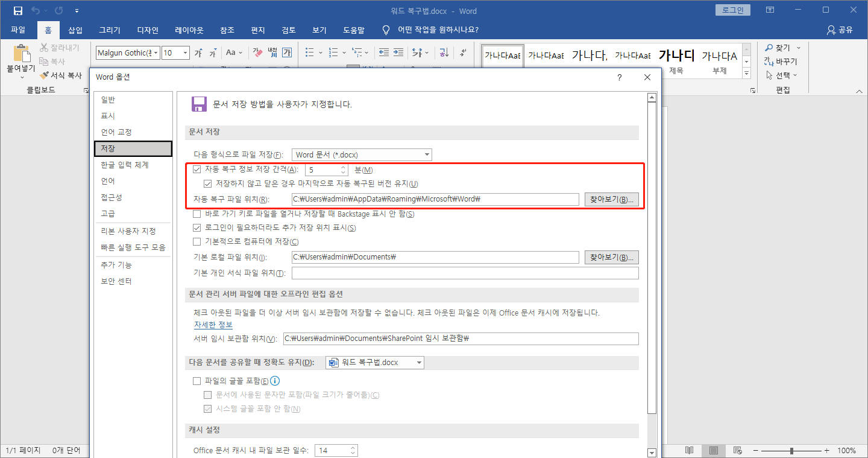The image size is (868, 458).
Task: Open the Word 문서 (*.docx) format dropdown
Action: click(x=360, y=154)
